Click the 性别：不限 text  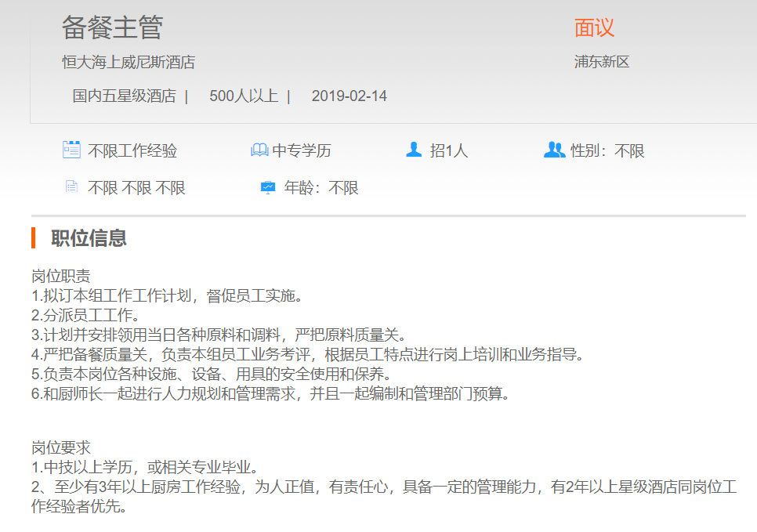[607, 150]
